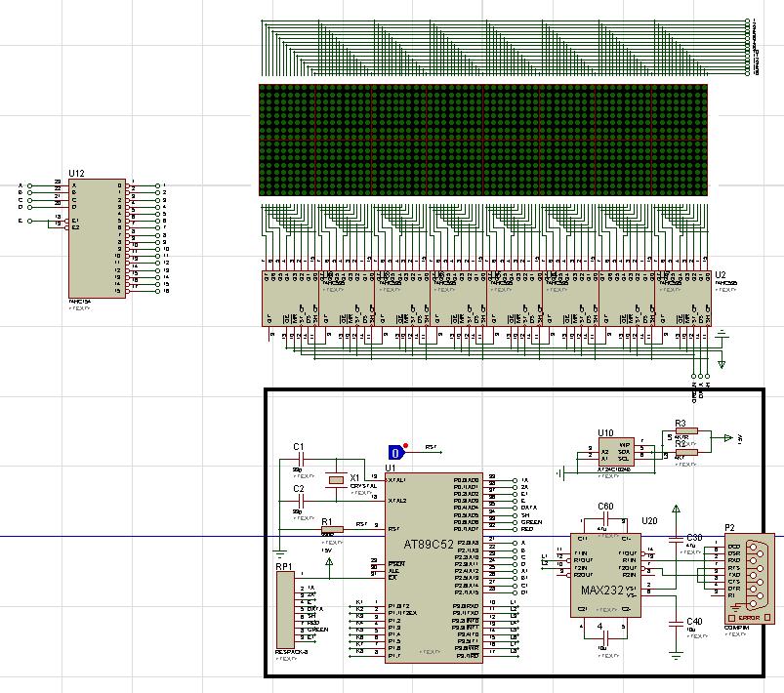Click the COMPIM label under P2
This screenshot has height=693, width=784.
click(x=736, y=628)
